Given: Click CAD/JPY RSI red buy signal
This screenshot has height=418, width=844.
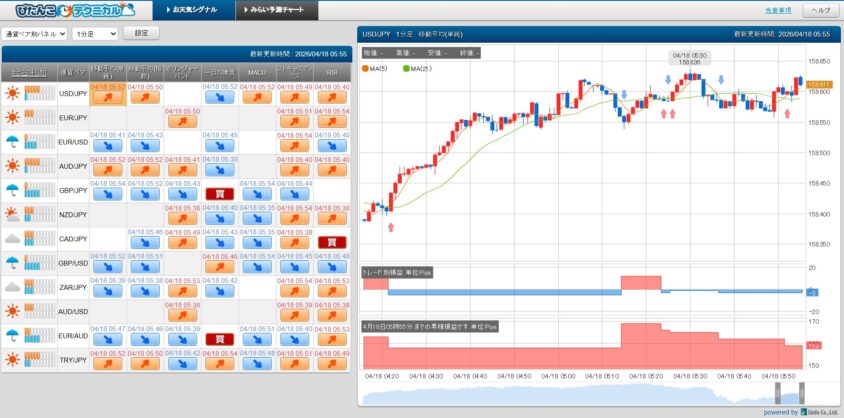Looking at the screenshot, I should tap(332, 242).
